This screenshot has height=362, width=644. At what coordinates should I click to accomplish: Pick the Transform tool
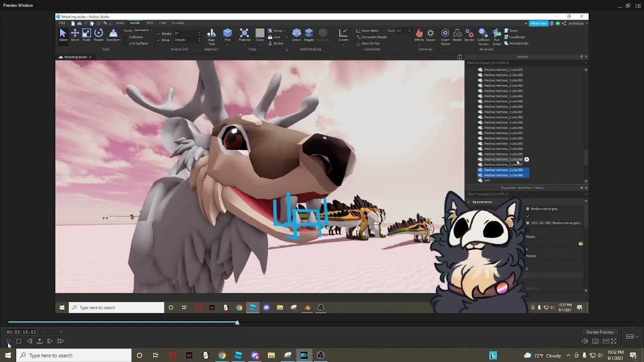click(x=113, y=35)
